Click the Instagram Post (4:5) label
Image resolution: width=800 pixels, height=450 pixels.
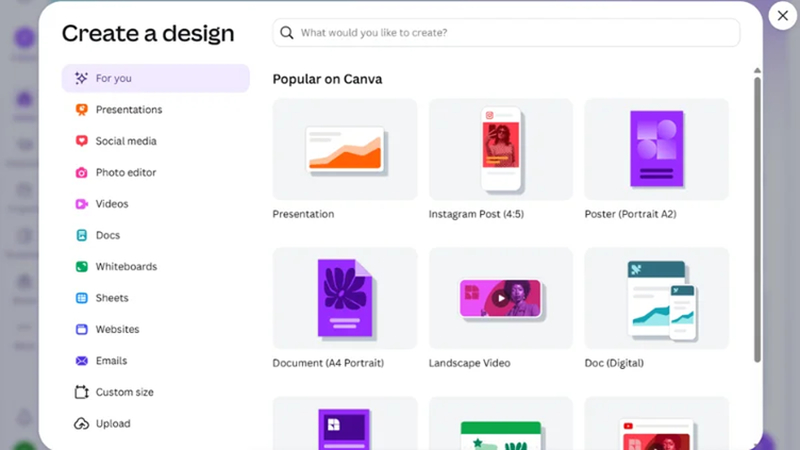[x=476, y=214]
